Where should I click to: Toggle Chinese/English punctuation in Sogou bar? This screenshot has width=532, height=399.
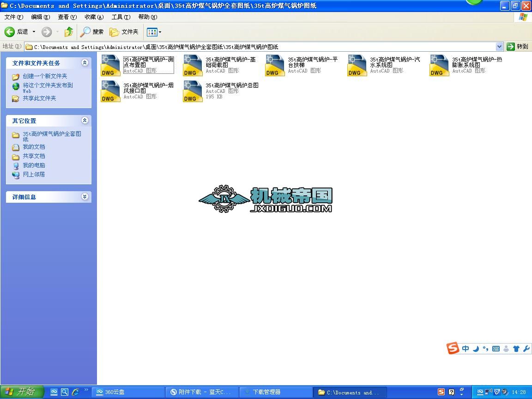[x=485, y=349]
